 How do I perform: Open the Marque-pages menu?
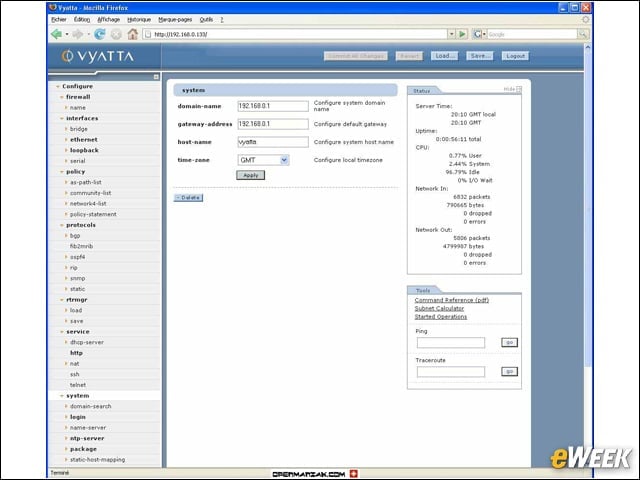[x=175, y=20]
